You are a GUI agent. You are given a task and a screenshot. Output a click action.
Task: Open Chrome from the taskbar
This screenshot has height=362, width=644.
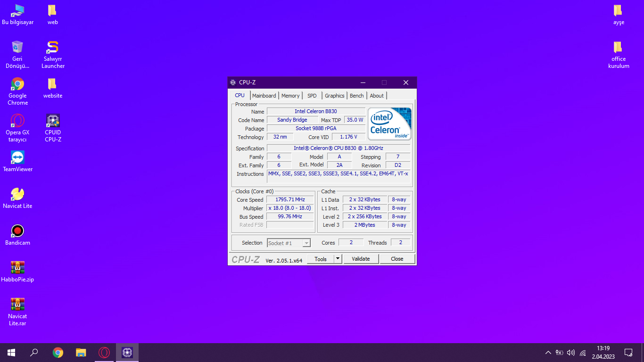click(x=58, y=353)
